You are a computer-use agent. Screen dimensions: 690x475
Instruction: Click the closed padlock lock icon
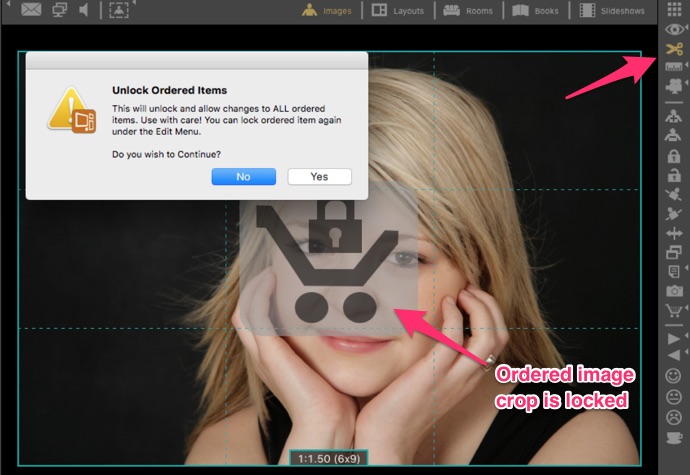(674, 156)
